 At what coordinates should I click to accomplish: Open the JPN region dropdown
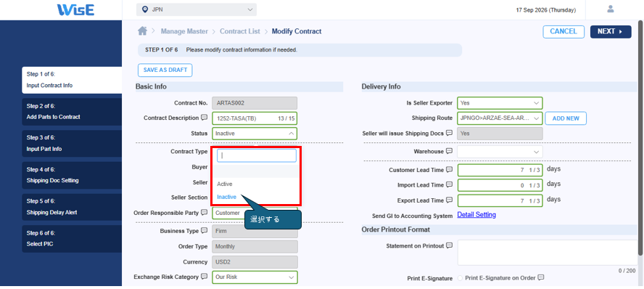click(x=197, y=9)
